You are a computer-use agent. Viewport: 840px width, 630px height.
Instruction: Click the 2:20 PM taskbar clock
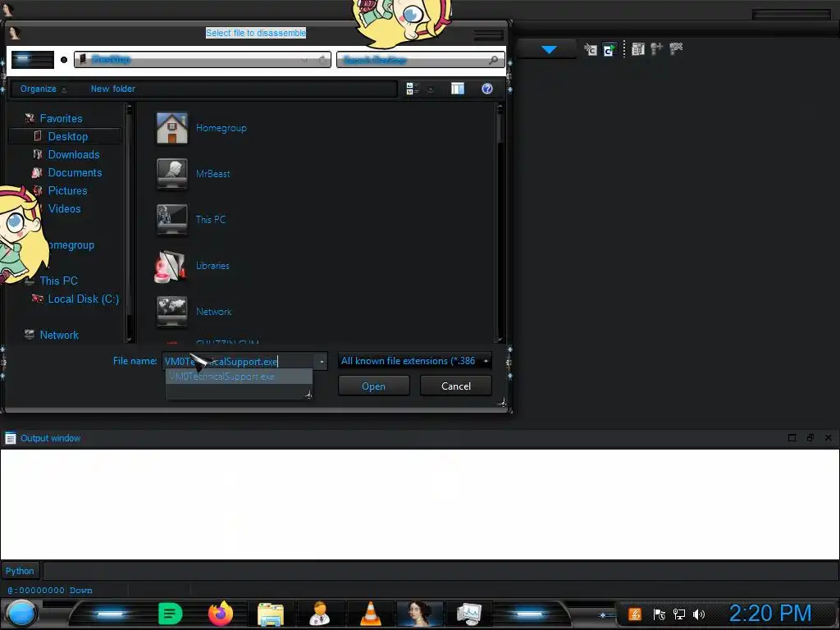tap(770, 614)
